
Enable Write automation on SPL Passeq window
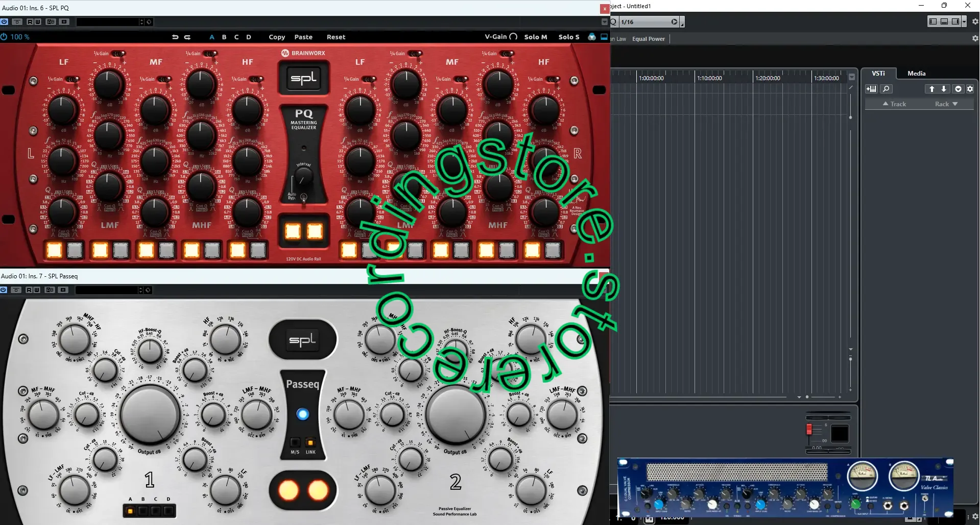[x=37, y=290]
